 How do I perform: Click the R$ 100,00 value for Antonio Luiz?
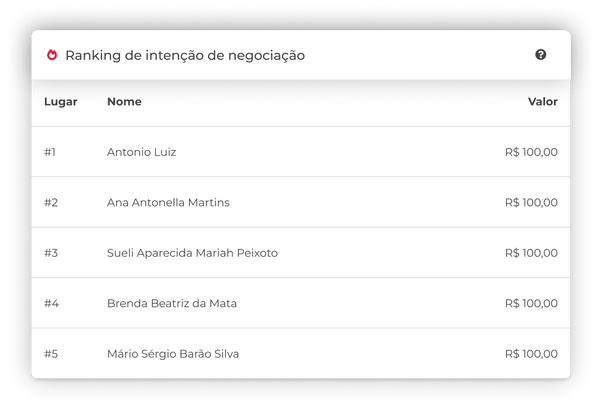(531, 152)
